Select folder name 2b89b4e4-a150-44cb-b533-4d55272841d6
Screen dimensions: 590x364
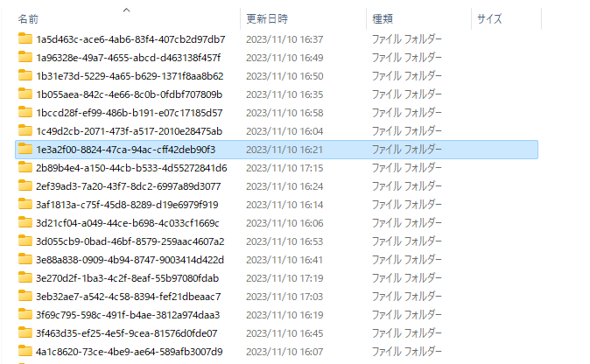tap(131, 168)
